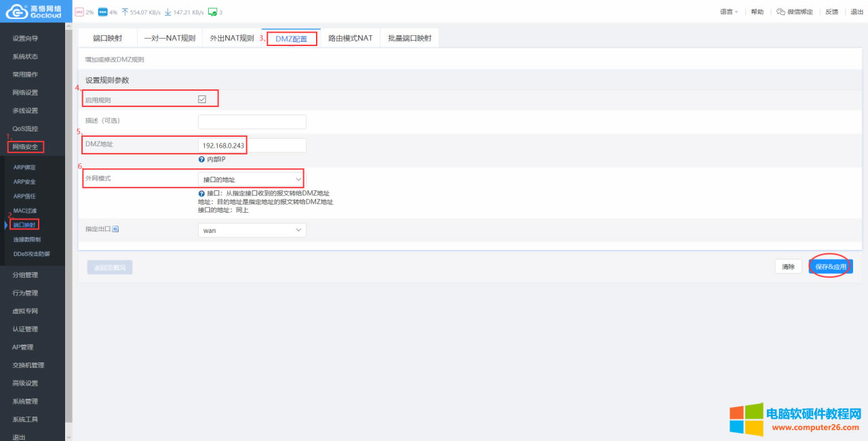The height and width of the screenshot is (441, 868).
Task: Switch to the 路由模式NAT tab
Action: (351, 38)
